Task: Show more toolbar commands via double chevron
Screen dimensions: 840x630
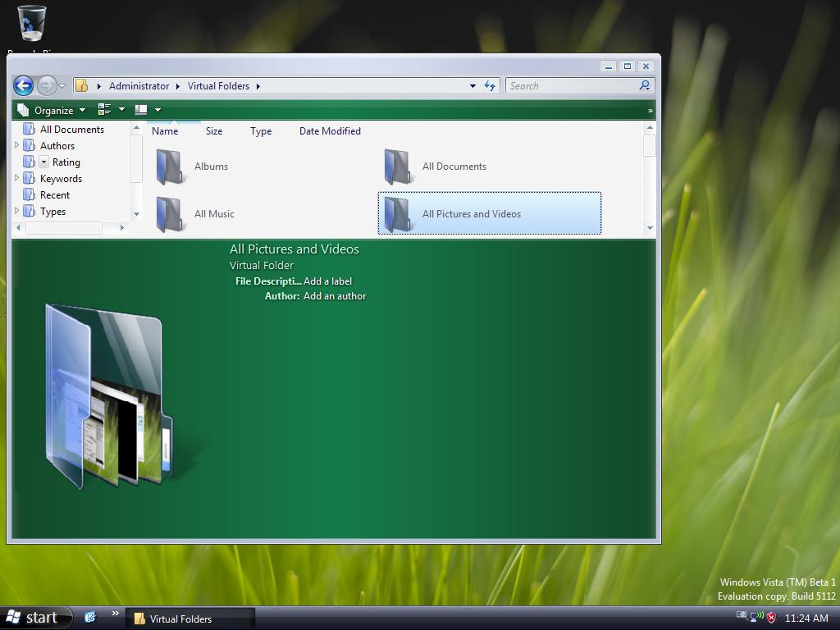Action: [651, 111]
